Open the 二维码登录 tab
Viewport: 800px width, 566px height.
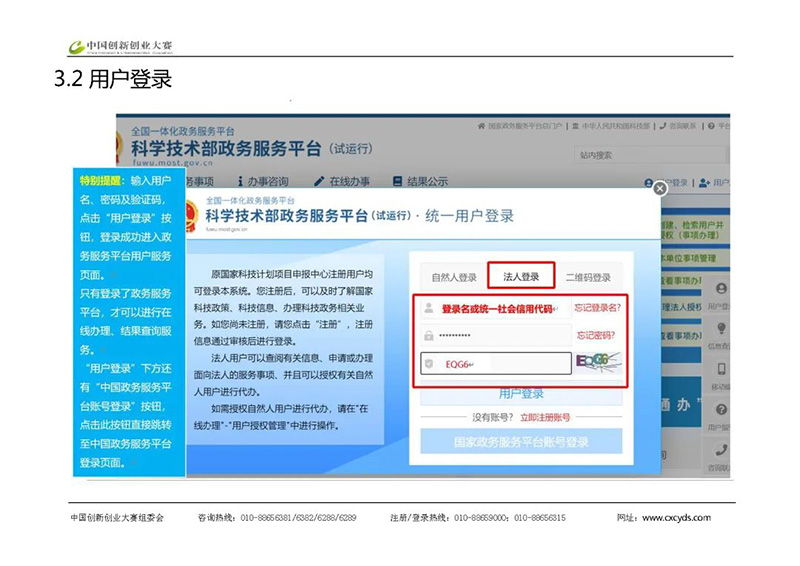click(x=588, y=277)
